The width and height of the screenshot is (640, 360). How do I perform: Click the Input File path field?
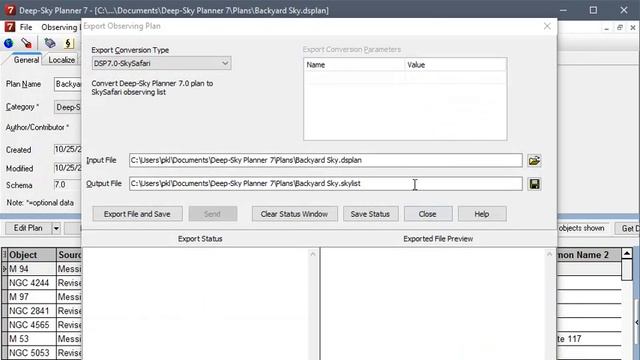(325, 160)
